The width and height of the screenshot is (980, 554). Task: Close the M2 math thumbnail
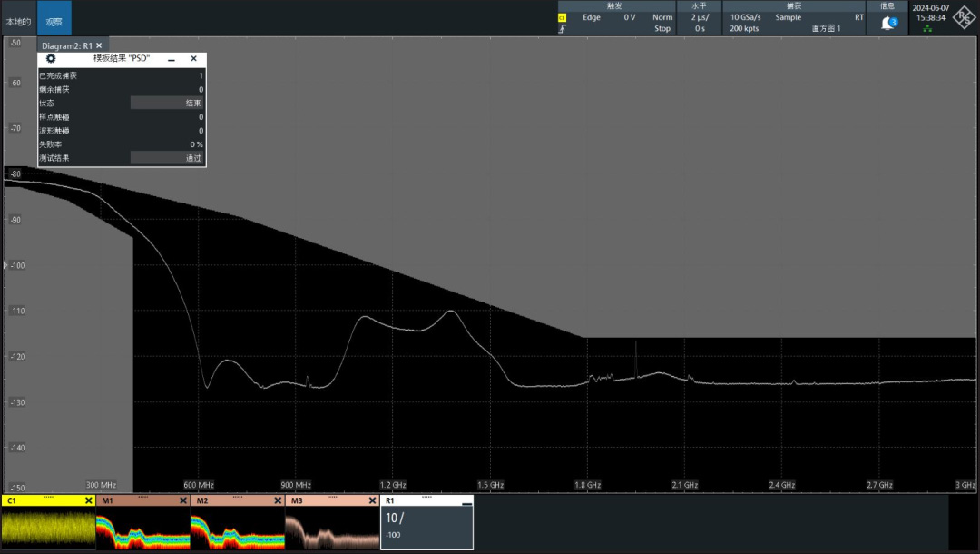point(278,500)
